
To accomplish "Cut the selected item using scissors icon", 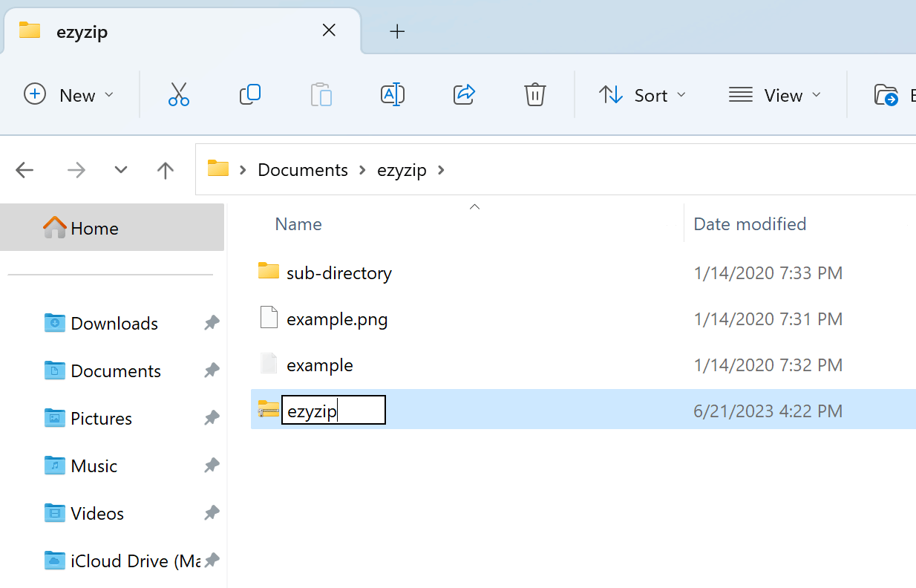I will tap(178, 94).
